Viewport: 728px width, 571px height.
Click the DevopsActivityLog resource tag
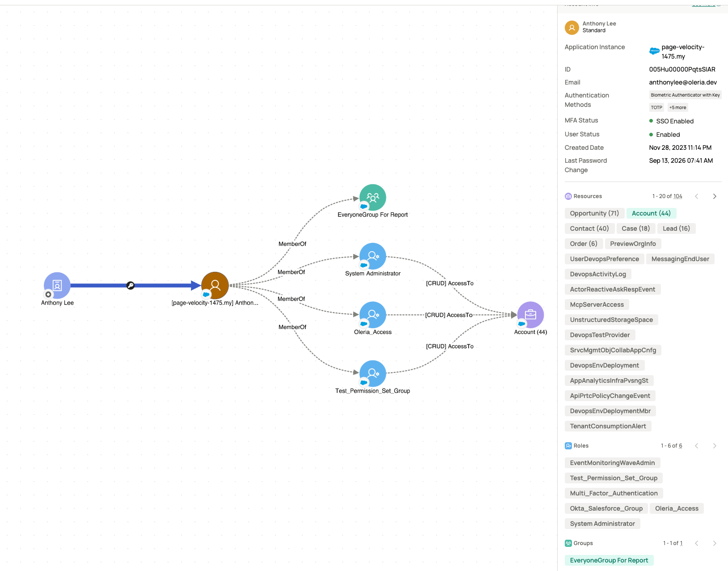coord(598,274)
